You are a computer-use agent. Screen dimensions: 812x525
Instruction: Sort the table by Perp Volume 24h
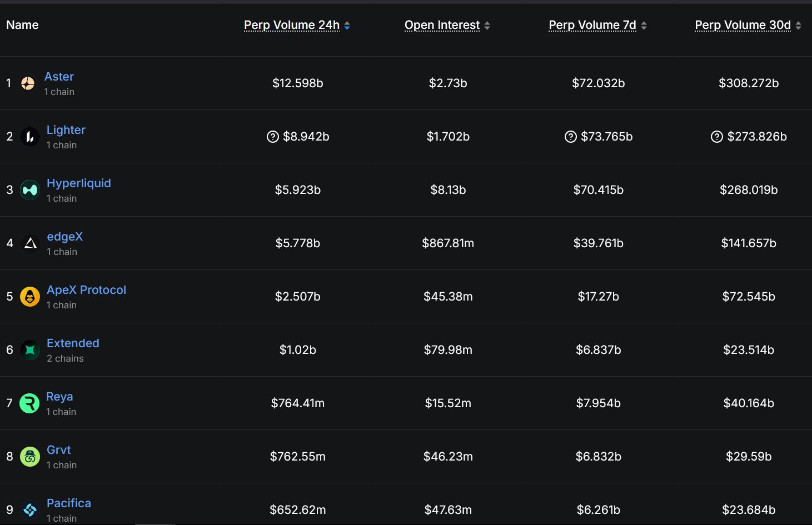[x=292, y=25]
